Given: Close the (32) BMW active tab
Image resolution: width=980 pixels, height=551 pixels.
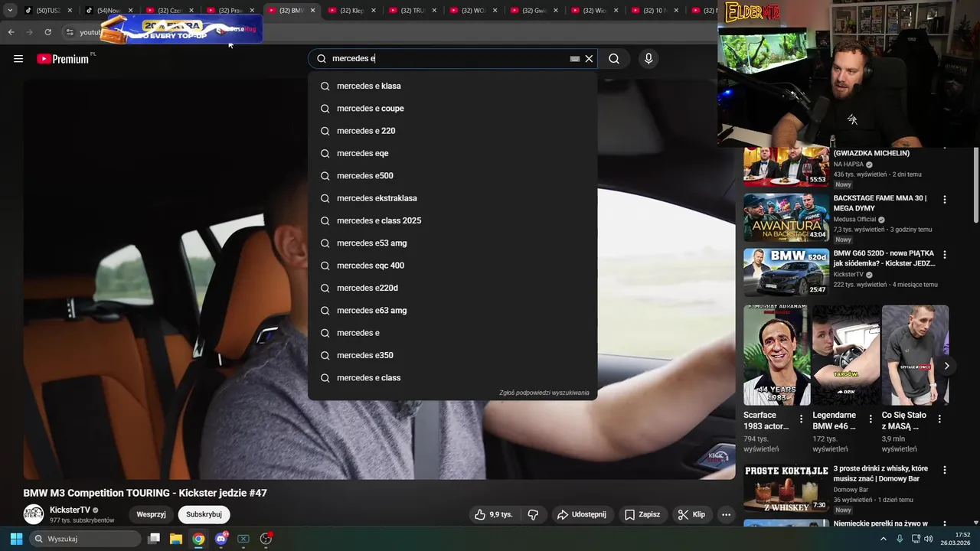Looking at the screenshot, I should point(312,11).
